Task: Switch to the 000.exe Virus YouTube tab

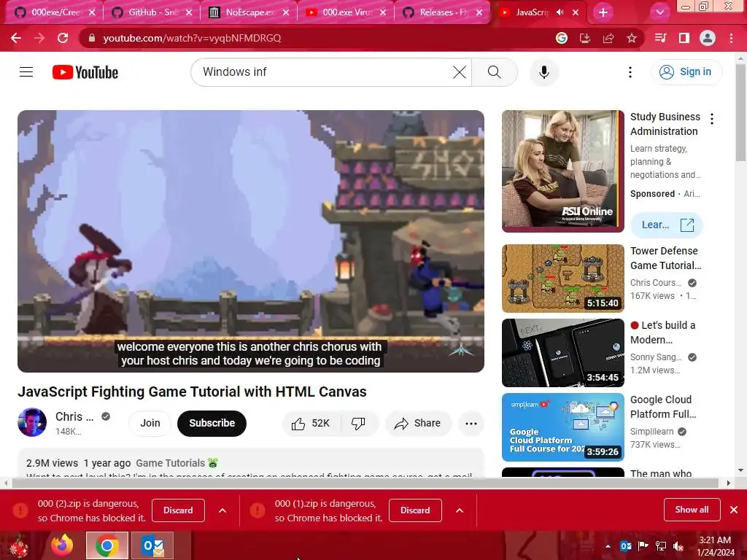Action: point(345,12)
